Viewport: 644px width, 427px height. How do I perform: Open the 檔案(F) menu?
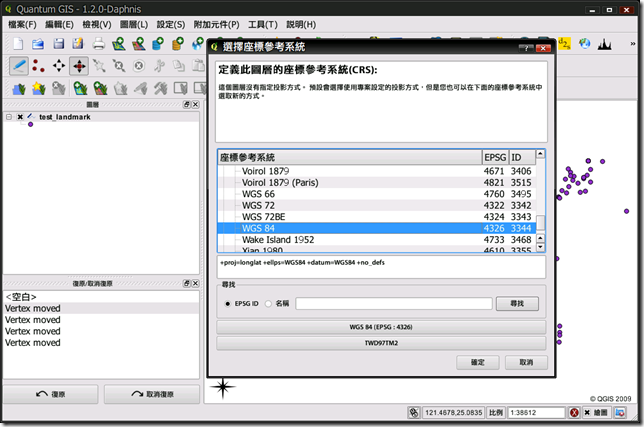(22, 25)
